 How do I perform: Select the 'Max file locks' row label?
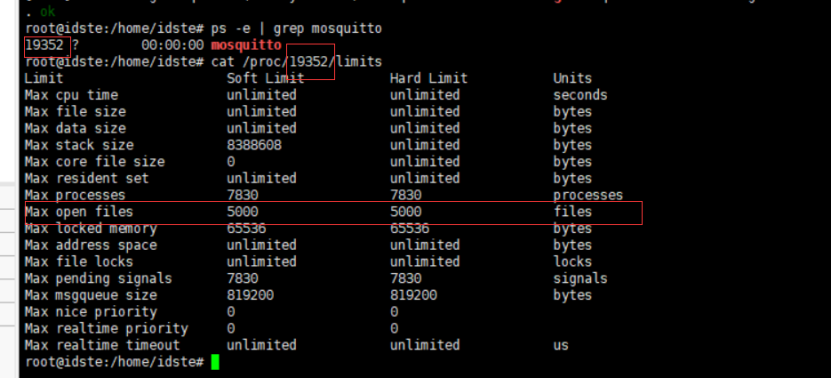[79, 262]
